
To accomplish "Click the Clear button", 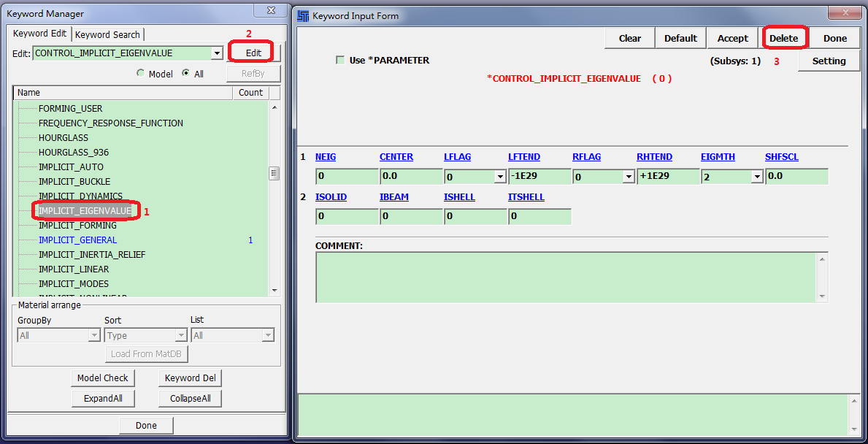I will pyautogui.click(x=630, y=38).
